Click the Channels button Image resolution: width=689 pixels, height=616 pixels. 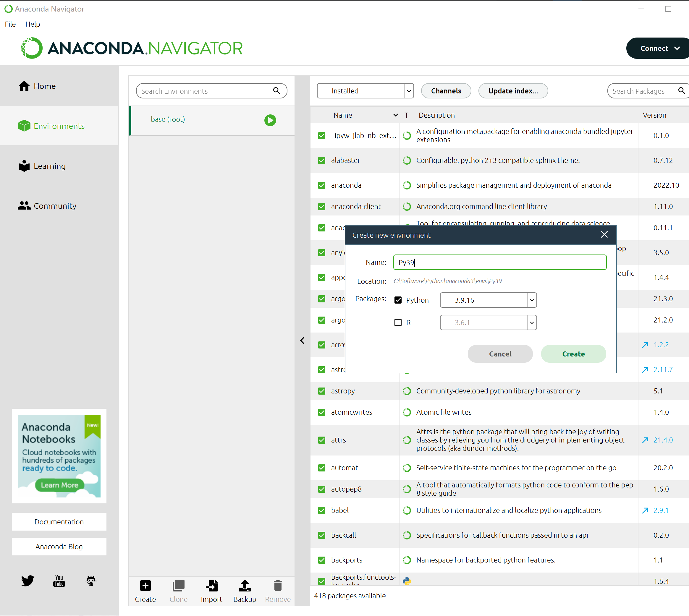446,91
